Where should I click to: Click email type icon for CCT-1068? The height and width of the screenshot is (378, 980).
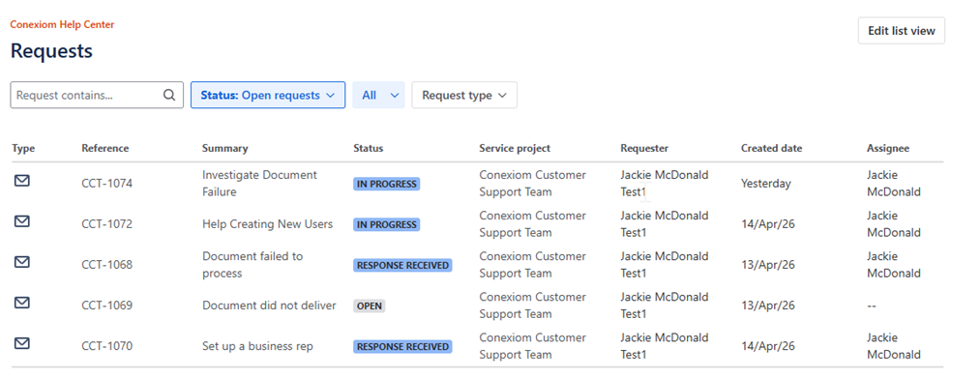(x=22, y=262)
